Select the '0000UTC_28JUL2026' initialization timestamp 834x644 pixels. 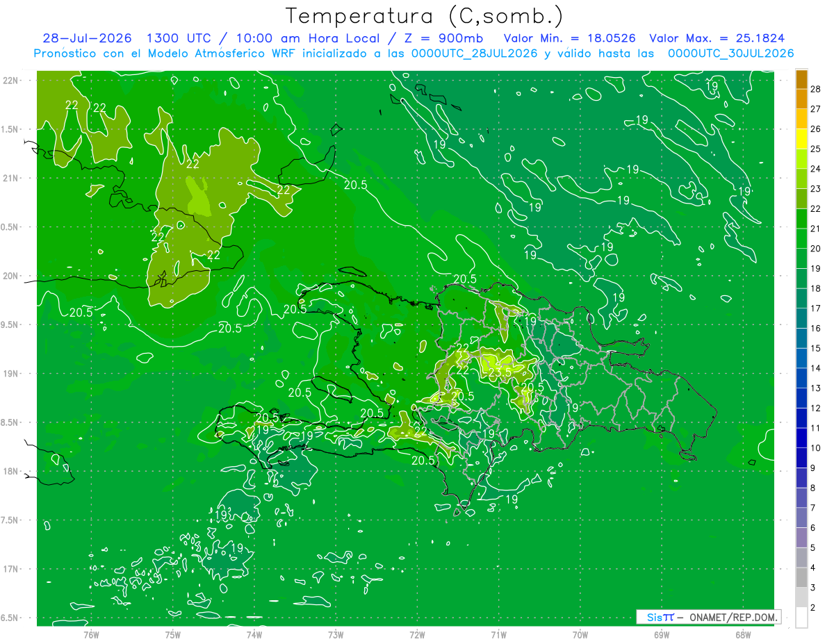tap(475, 53)
